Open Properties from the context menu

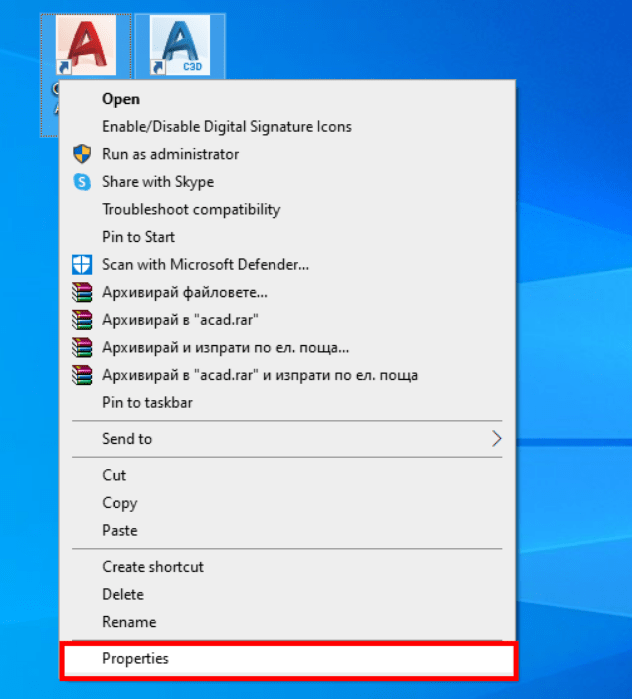click(x=288, y=659)
